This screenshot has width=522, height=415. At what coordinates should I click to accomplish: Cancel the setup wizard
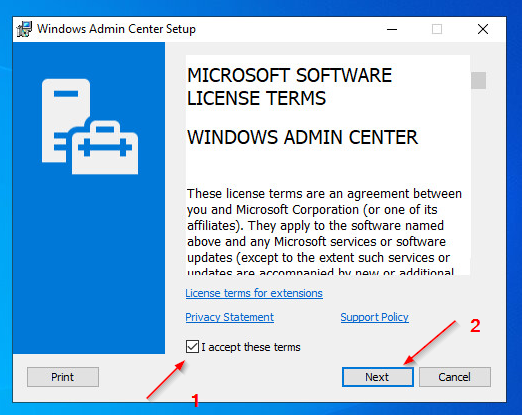coord(455,377)
